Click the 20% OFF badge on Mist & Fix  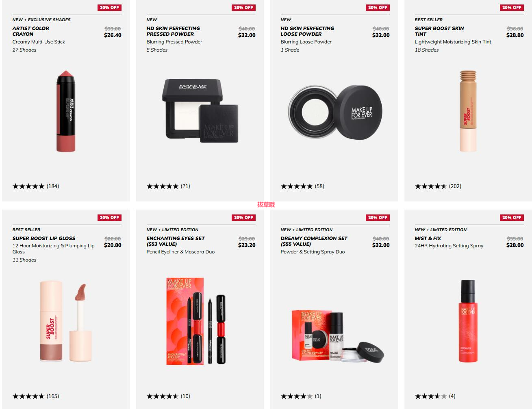tap(512, 218)
